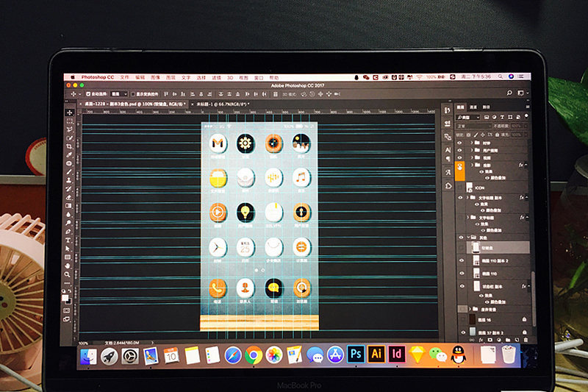Open the layer filter type dropdown
Screen dimensions: 588x392
tap(468, 118)
